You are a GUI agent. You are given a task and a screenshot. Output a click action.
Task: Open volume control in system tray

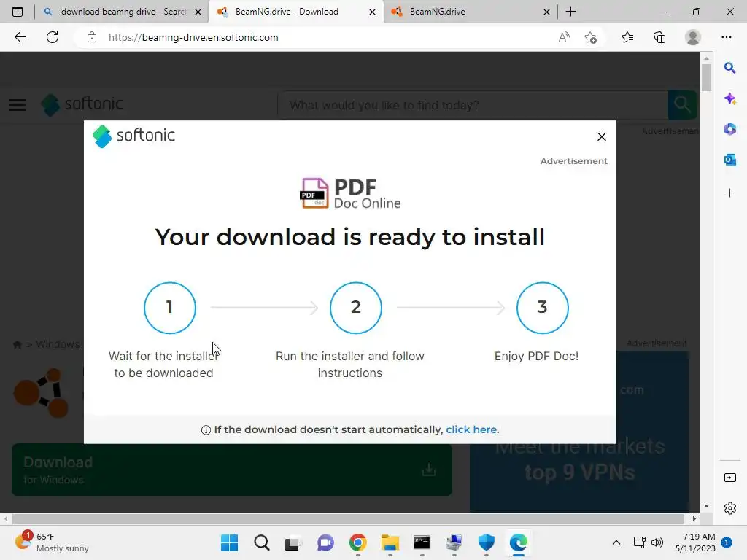(x=657, y=542)
